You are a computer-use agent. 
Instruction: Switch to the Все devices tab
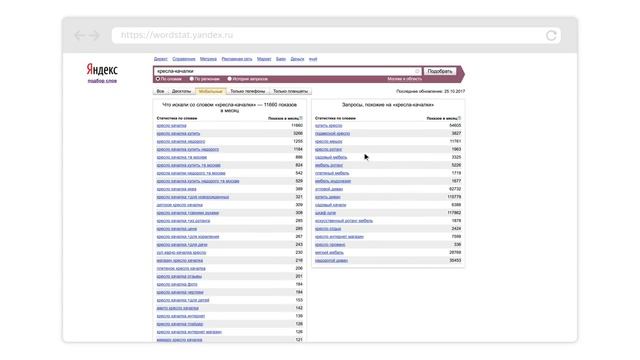pos(160,91)
